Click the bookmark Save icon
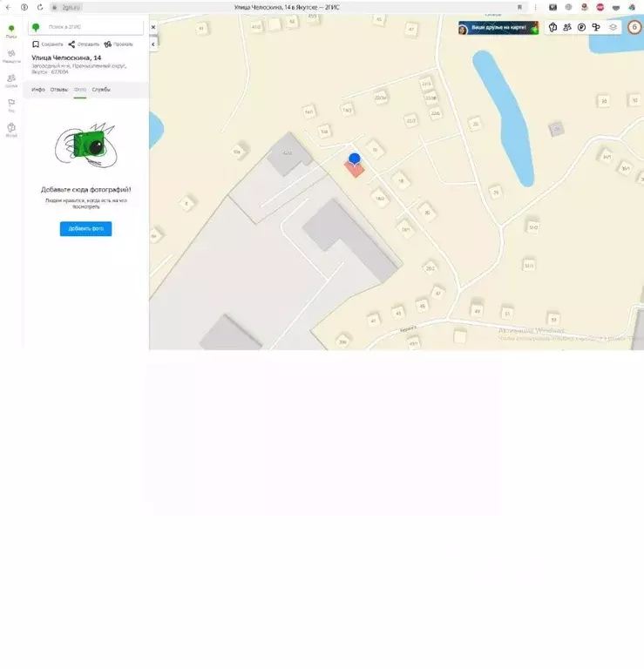Image resolution: width=644 pixels, height=669 pixels. pyautogui.click(x=36, y=44)
